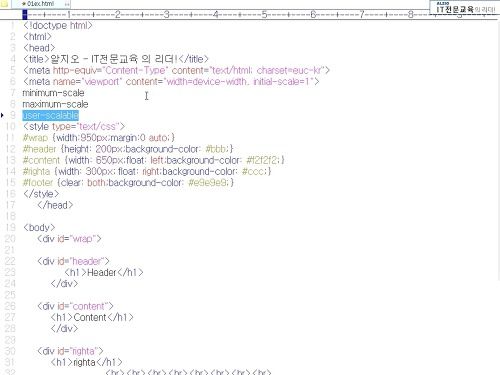Click the <div id="wrap"> tag

tap(69, 239)
